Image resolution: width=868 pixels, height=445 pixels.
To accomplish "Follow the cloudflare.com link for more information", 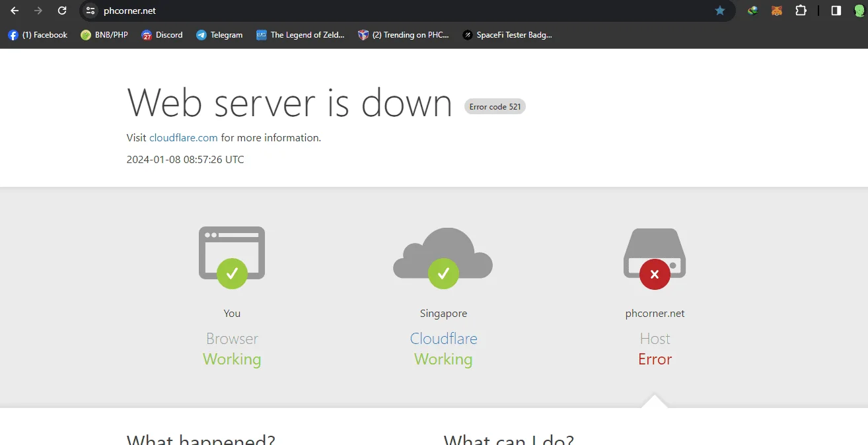I will tap(184, 138).
